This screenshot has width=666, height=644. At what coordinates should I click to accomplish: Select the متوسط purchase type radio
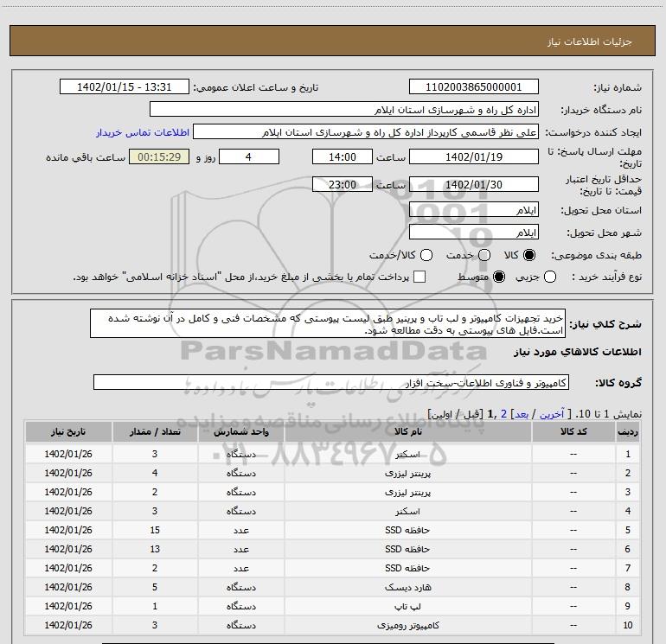(499, 277)
